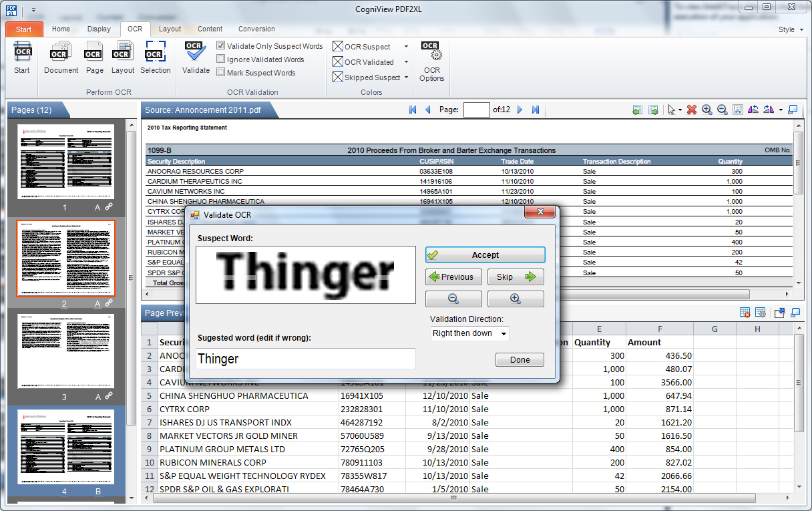Open OCR Validated color dropdown arrow
This screenshot has width=812, height=511.
406,62
